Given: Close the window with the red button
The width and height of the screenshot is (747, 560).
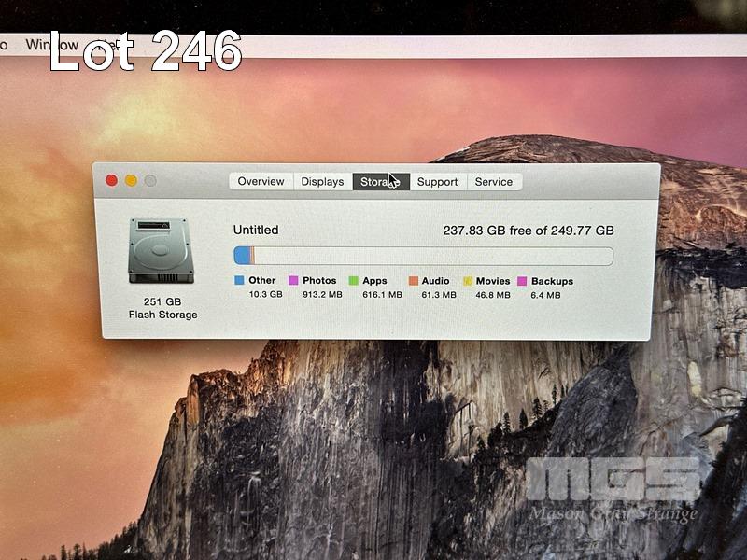Looking at the screenshot, I should (x=111, y=180).
